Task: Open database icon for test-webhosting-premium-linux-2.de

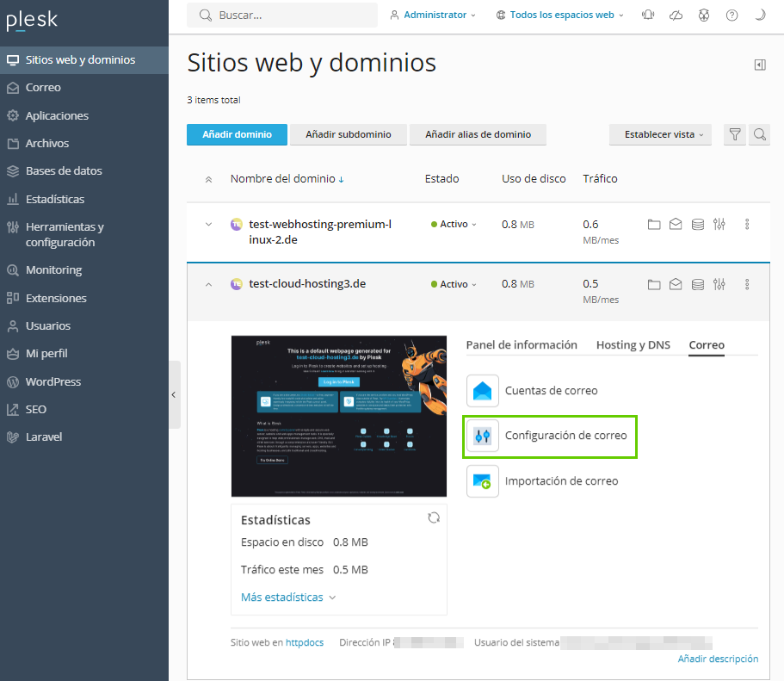Action: click(698, 224)
